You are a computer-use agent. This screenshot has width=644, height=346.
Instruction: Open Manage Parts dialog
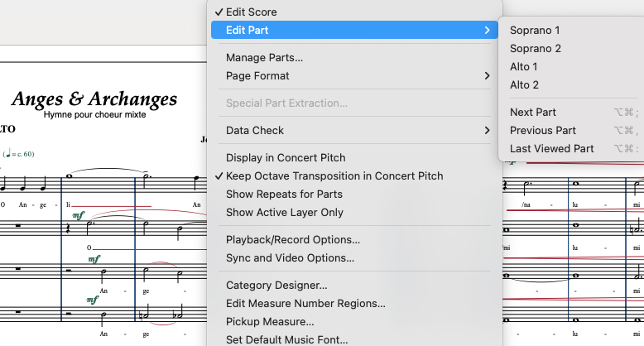264,58
